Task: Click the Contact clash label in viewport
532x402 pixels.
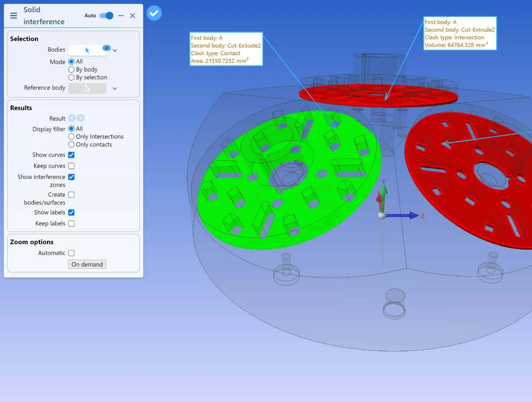Action: [226, 49]
